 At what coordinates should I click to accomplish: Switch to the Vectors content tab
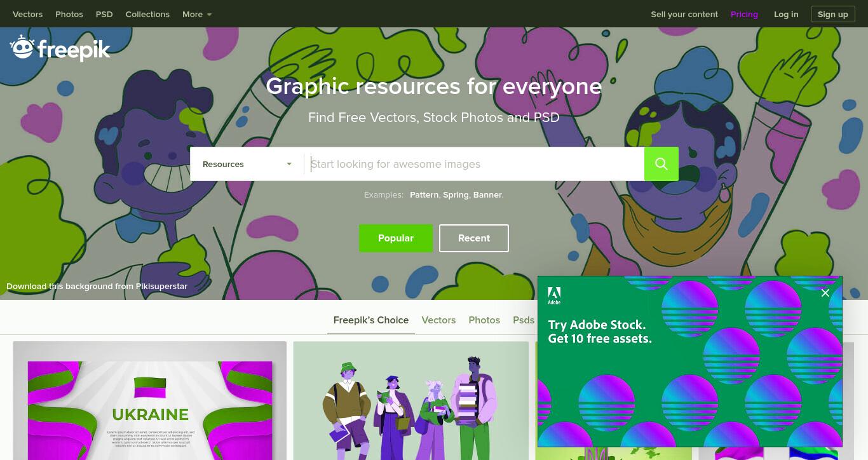pyautogui.click(x=438, y=320)
